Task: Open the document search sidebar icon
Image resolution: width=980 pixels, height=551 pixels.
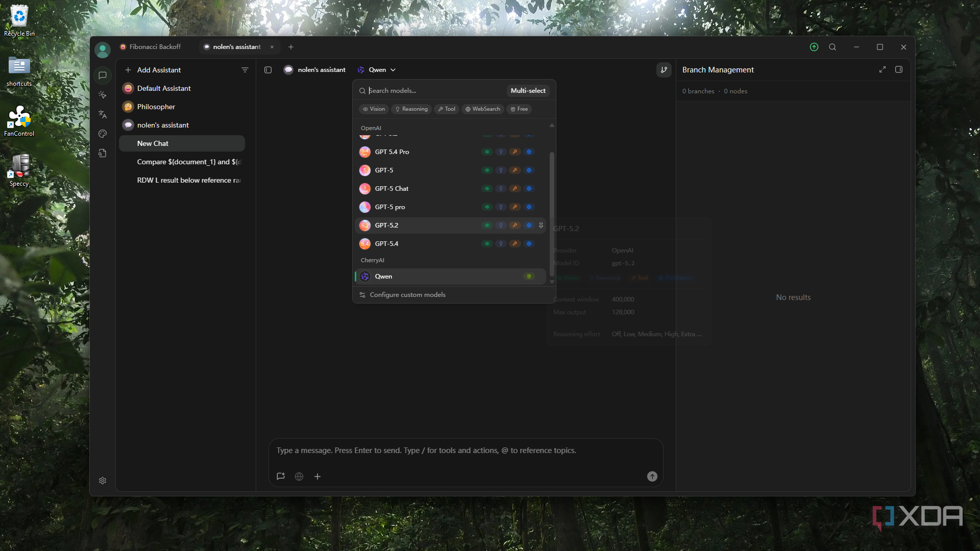Action: click(x=103, y=153)
